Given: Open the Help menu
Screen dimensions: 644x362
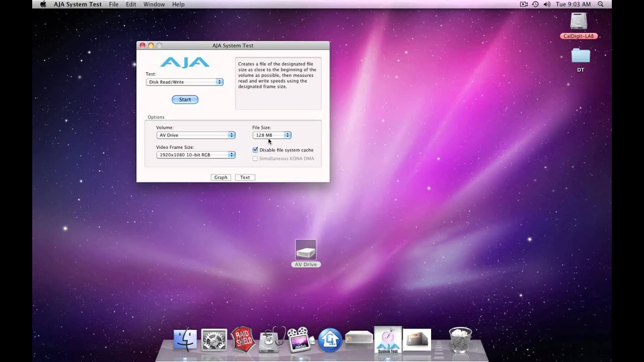Looking at the screenshot, I should (x=178, y=4).
